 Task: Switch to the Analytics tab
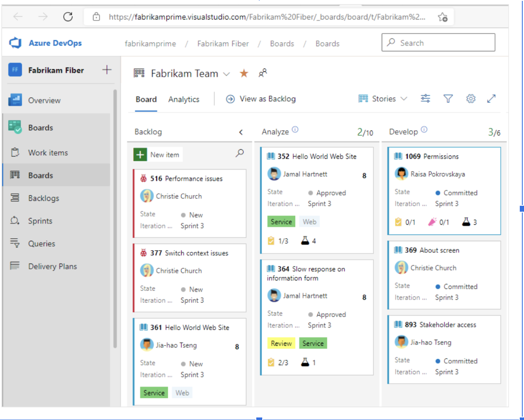tap(184, 99)
